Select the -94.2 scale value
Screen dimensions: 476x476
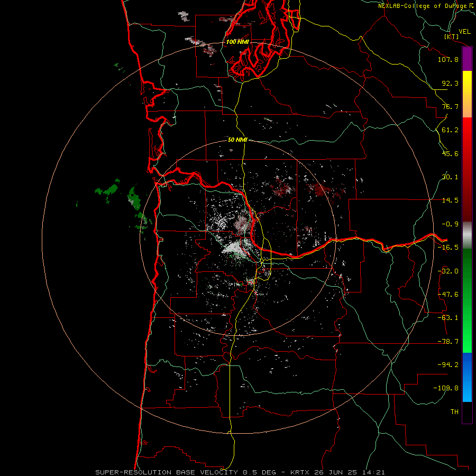click(x=448, y=364)
